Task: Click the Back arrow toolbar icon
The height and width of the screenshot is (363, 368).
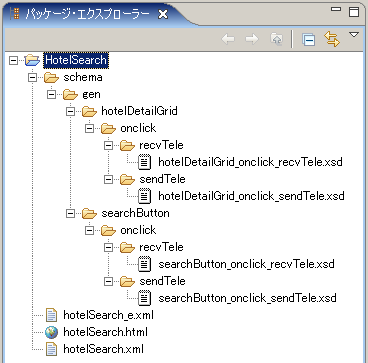Action: point(228,39)
